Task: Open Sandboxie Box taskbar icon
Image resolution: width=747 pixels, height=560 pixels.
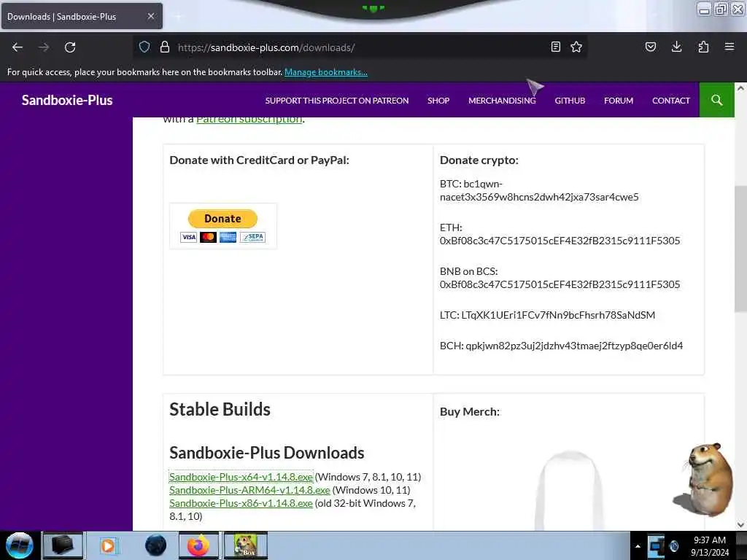Action: [246, 545]
